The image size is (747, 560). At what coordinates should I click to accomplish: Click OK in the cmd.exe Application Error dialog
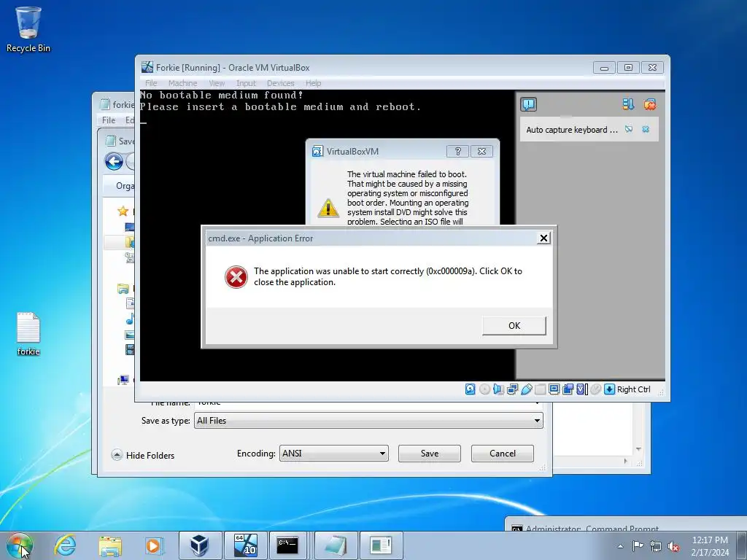[x=514, y=326]
